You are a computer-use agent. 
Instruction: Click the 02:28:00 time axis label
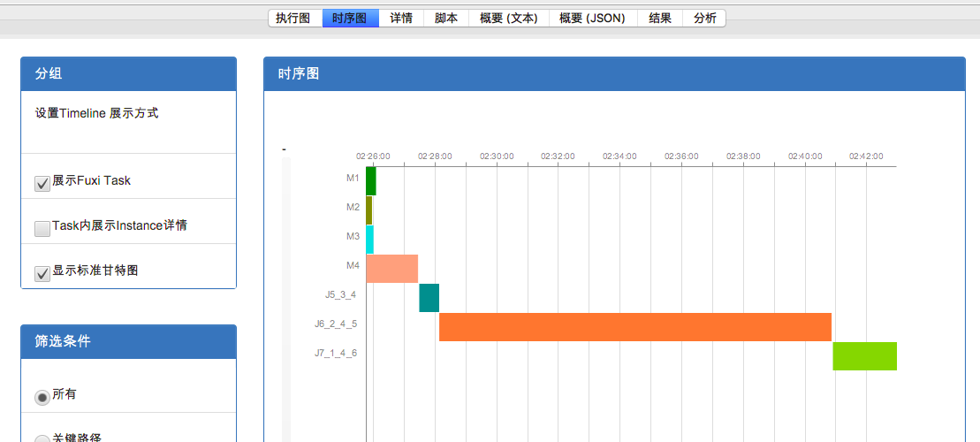(435, 156)
